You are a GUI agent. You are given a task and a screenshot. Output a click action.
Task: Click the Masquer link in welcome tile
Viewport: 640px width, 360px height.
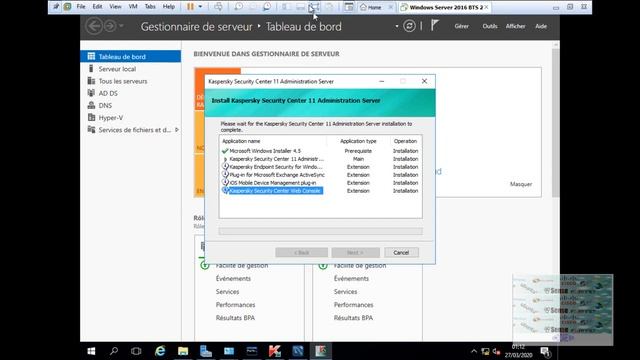[x=521, y=184]
